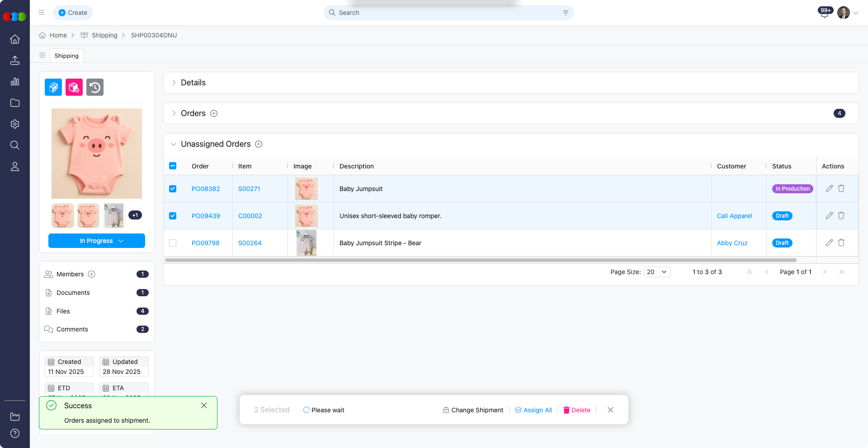This screenshot has height=448, width=868.
Task: Open the Page Size dropdown
Action: click(x=657, y=272)
